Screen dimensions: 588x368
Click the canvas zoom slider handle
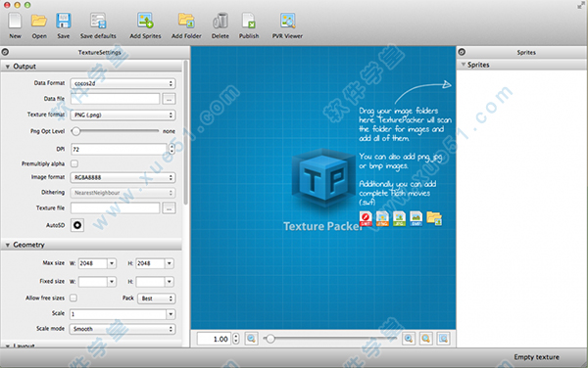pos(270,339)
